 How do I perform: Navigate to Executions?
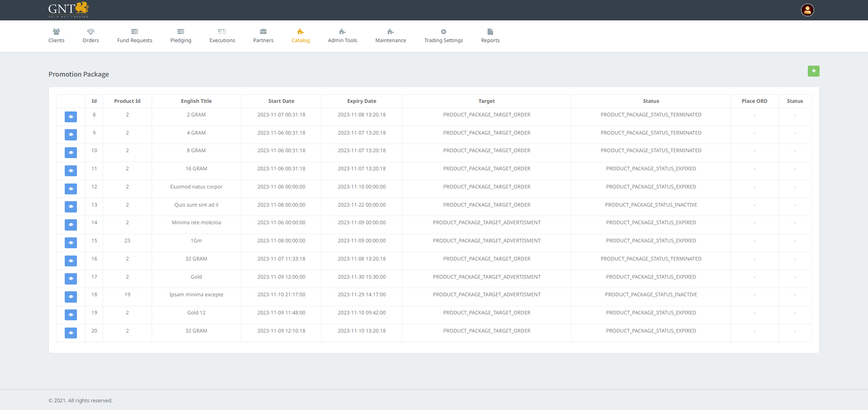click(222, 36)
